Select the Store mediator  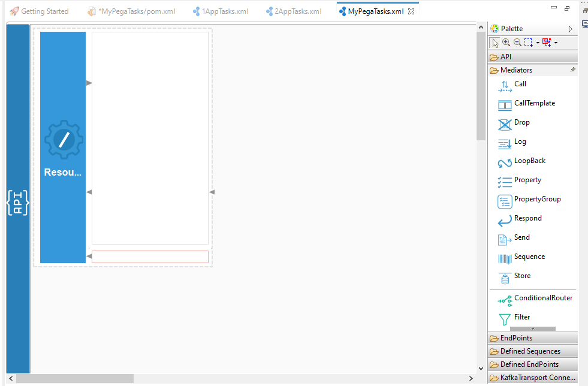coord(505,278)
